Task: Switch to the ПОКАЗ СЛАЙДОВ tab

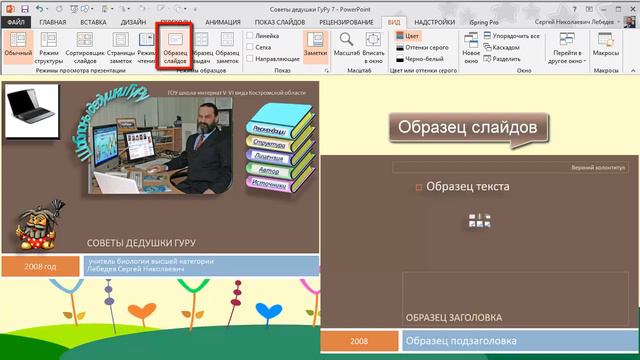Action: pos(280,22)
